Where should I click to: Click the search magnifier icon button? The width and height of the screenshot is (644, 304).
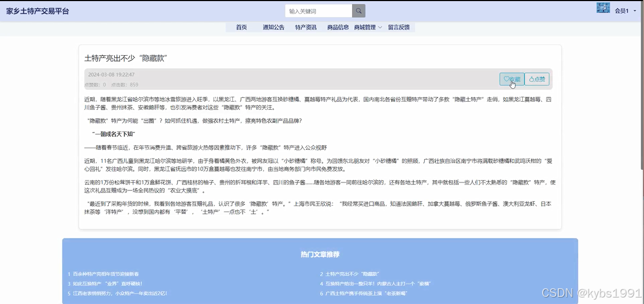(x=359, y=11)
